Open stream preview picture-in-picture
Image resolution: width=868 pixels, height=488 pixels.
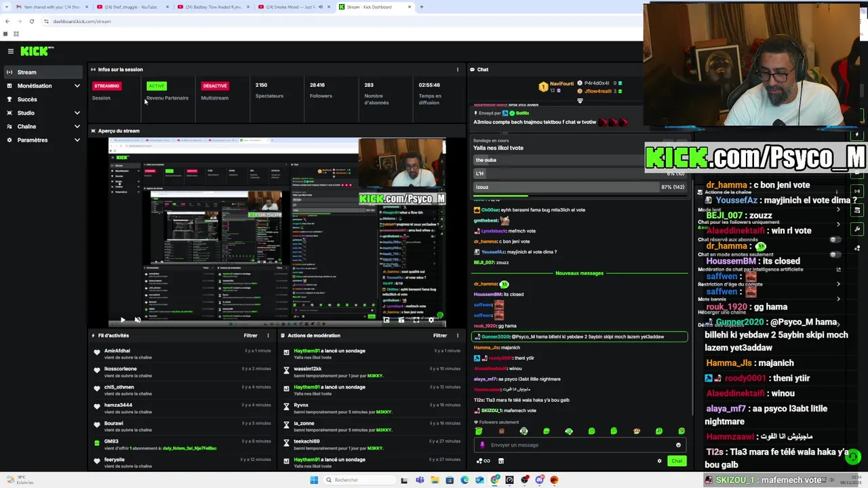[387, 320]
